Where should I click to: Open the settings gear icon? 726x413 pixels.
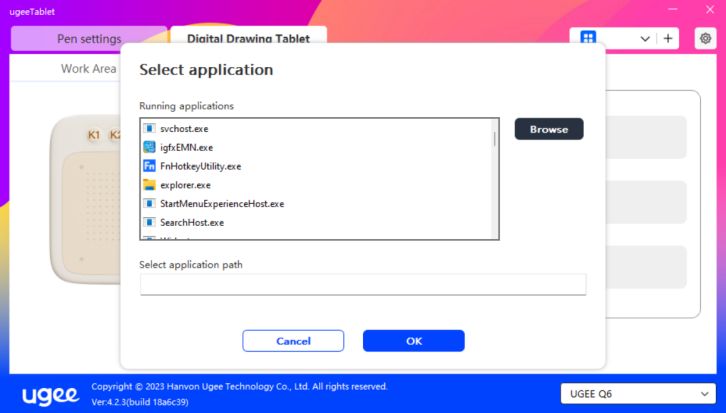(x=705, y=38)
